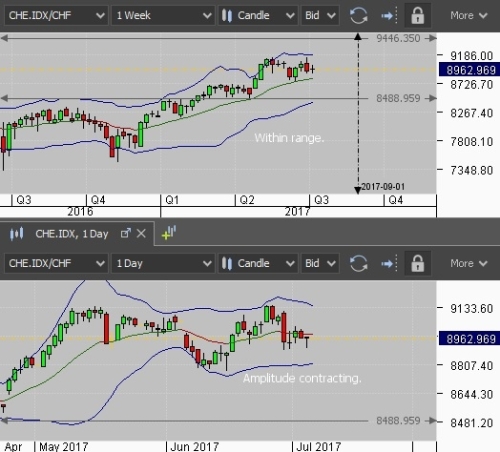The image size is (500, 452).
Task: Add new chart with yellow plus icon
Action: click(169, 233)
